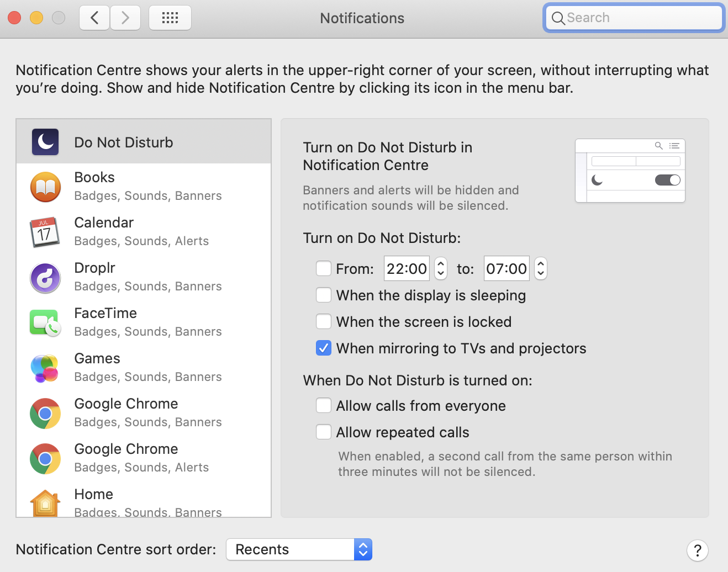Select the Home app icon
This screenshot has height=572, width=728.
pos(45,503)
